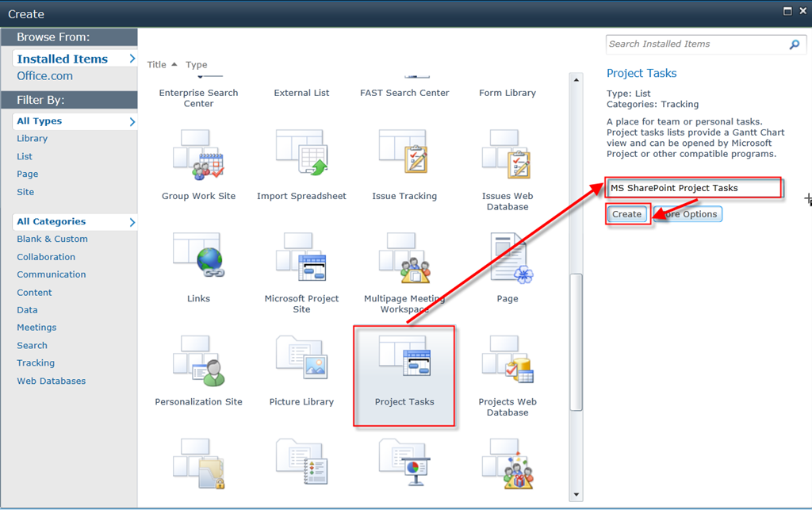Select the Issues Web Database icon
812x510 pixels.
tap(507, 156)
